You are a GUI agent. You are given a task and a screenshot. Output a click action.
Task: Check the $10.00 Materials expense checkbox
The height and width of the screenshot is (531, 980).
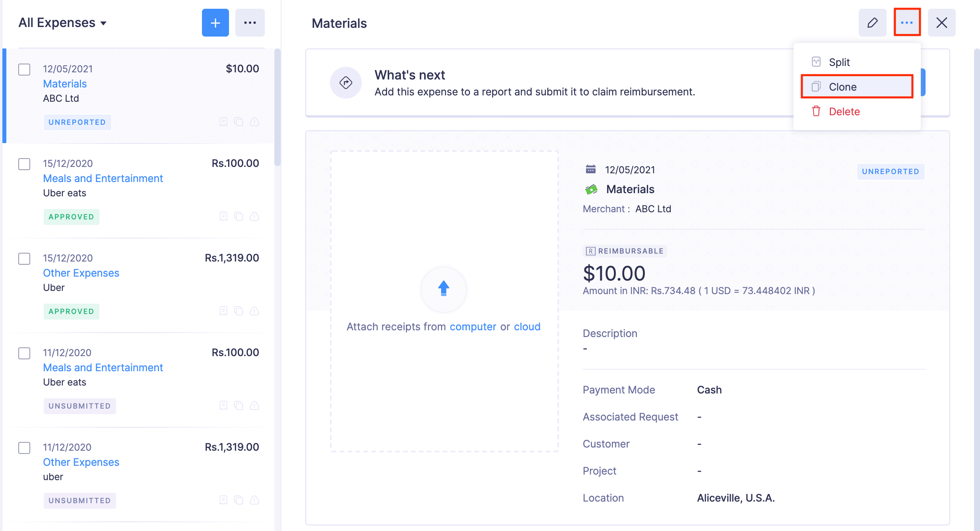24,70
